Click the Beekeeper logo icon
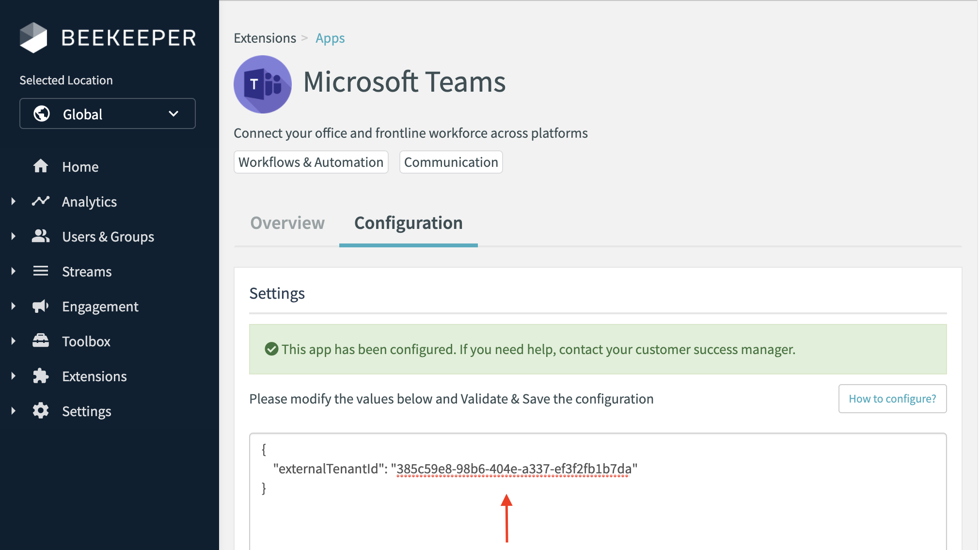980x550 pixels. (x=33, y=38)
